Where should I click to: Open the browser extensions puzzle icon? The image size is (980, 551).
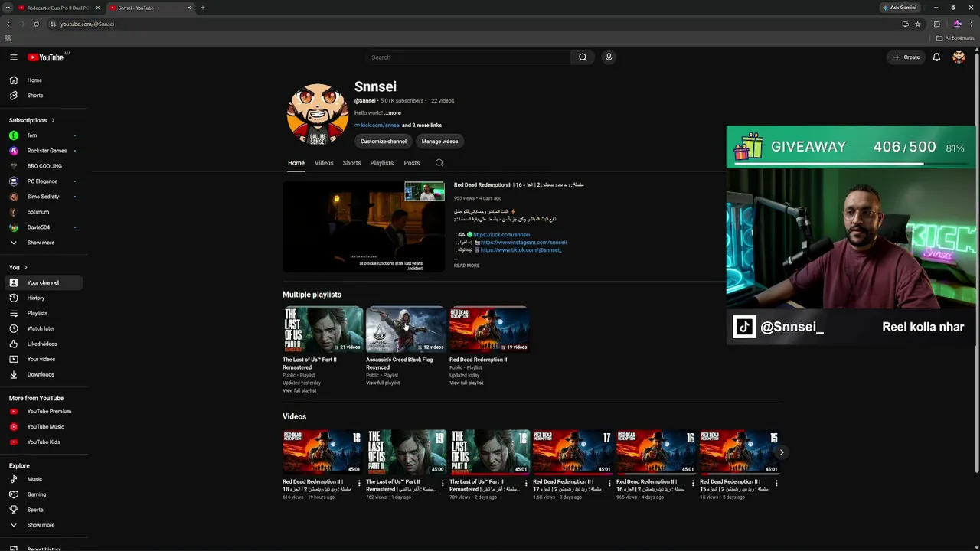[936, 24]
